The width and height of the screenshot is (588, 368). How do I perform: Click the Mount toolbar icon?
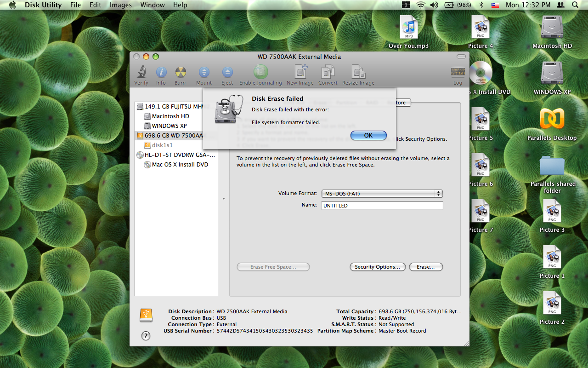(x=204, y=72)
